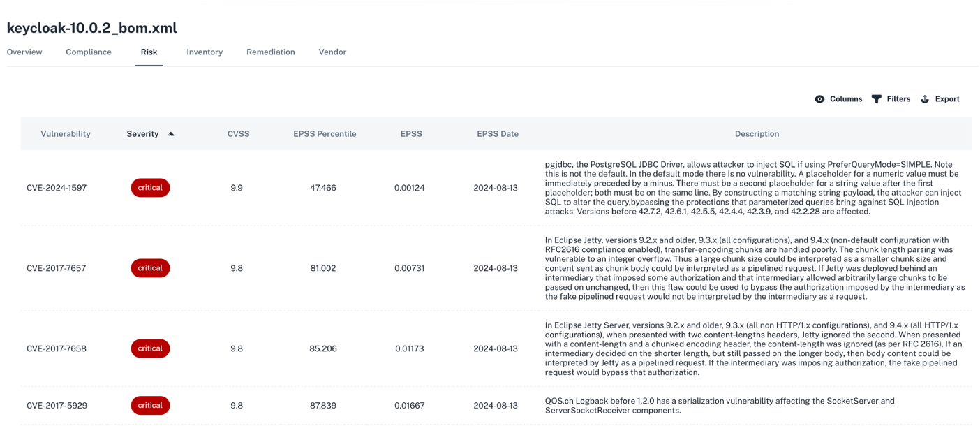Screen dimensions: 980x426
Task: Select EPSS date for CVE-2017-7658
Action: pos(496,348)
